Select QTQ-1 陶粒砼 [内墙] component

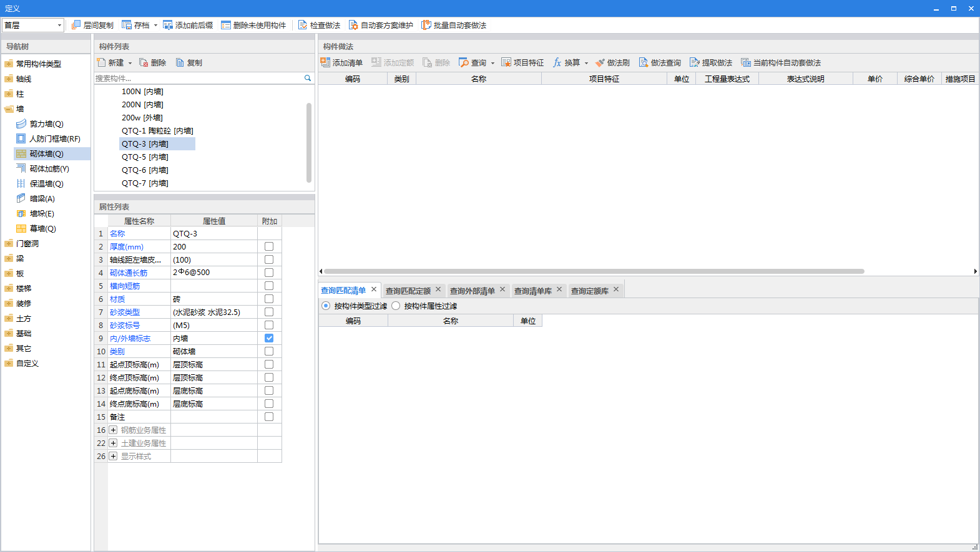[157, 131]
